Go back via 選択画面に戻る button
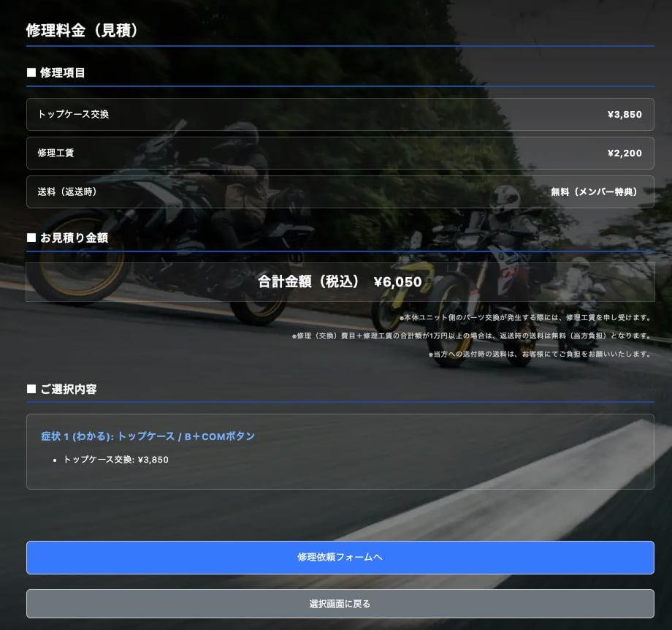 (x=340, y=604)
